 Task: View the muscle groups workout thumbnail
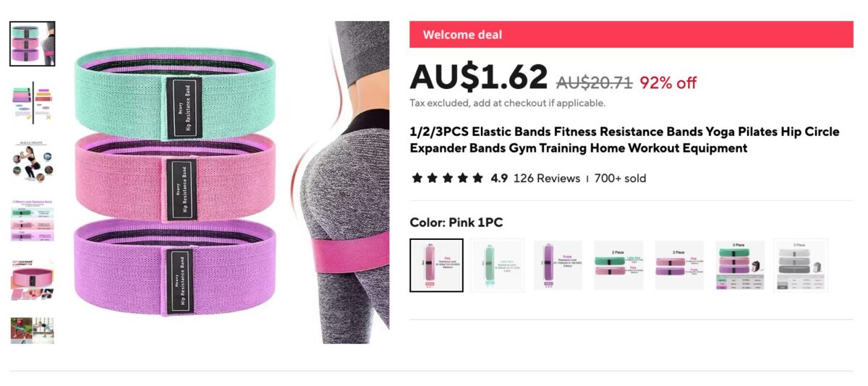tap(32, 161)
